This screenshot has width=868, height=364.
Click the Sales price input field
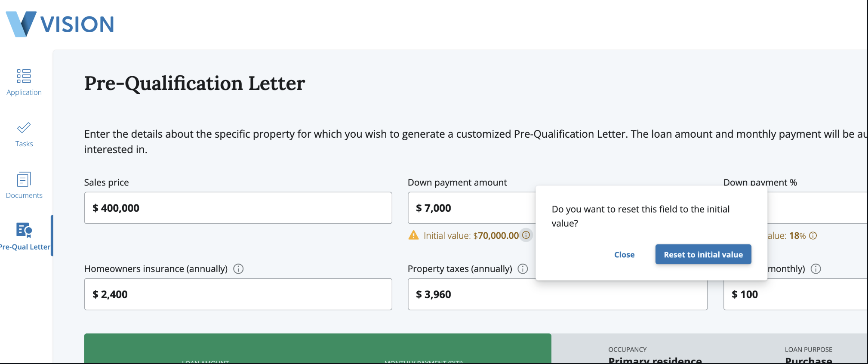pos(238,208)
